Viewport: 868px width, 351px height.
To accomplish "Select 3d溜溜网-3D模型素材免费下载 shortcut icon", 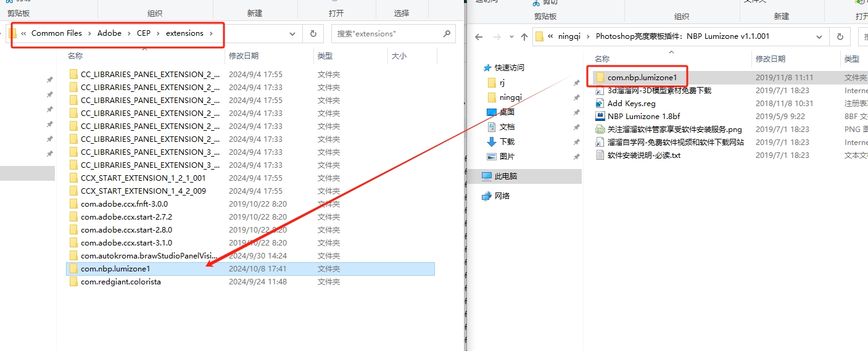I will (600, 90).
